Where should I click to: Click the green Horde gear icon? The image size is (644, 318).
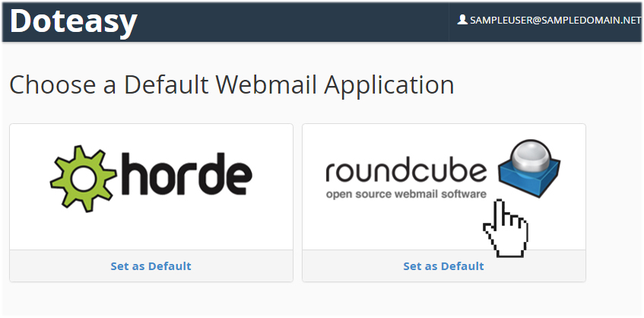point(84,178)
